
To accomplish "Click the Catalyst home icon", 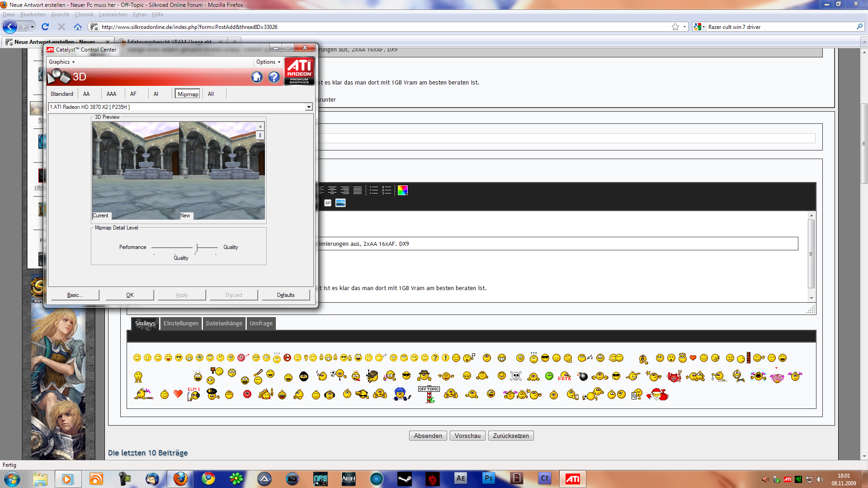I will (257, 77).
